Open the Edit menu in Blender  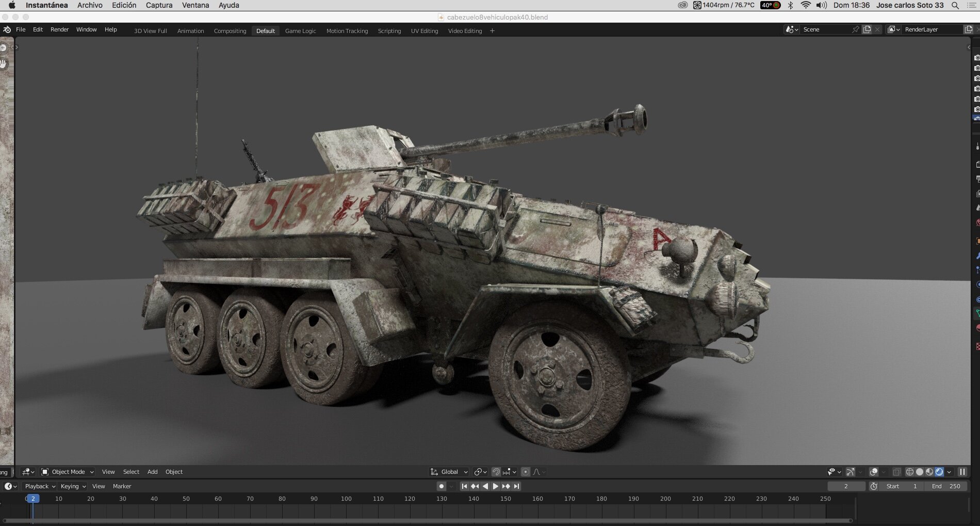point(38,29)
